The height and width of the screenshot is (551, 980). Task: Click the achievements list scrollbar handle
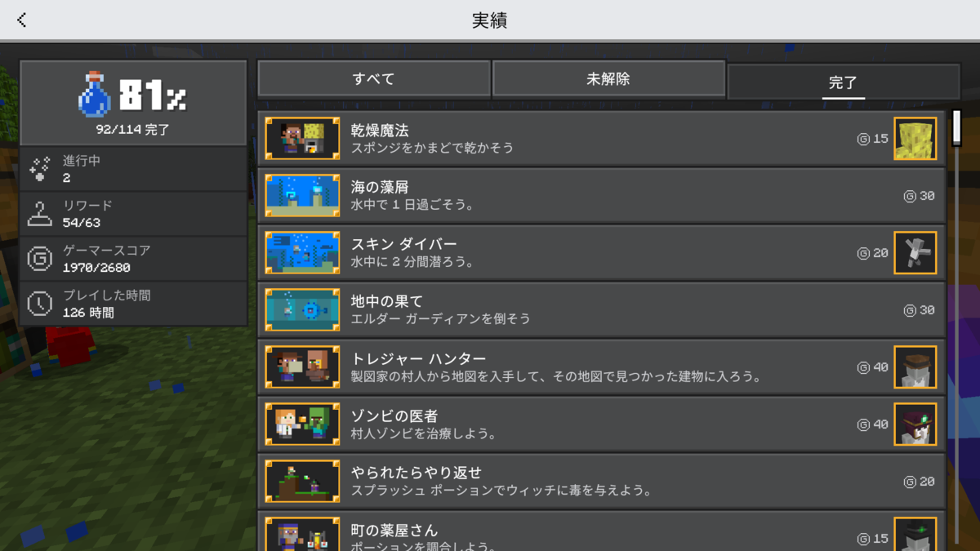click(957, 128)
